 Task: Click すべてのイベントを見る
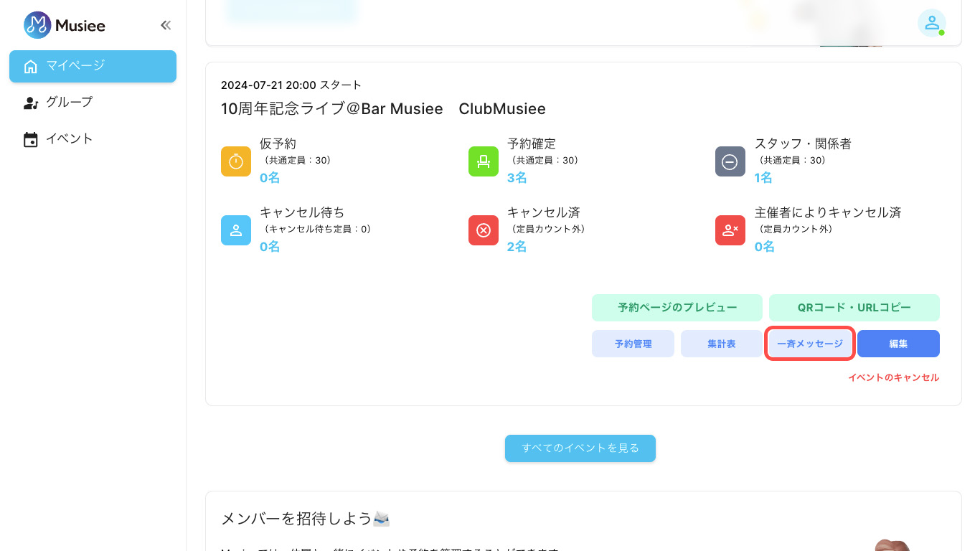[580, 448]
